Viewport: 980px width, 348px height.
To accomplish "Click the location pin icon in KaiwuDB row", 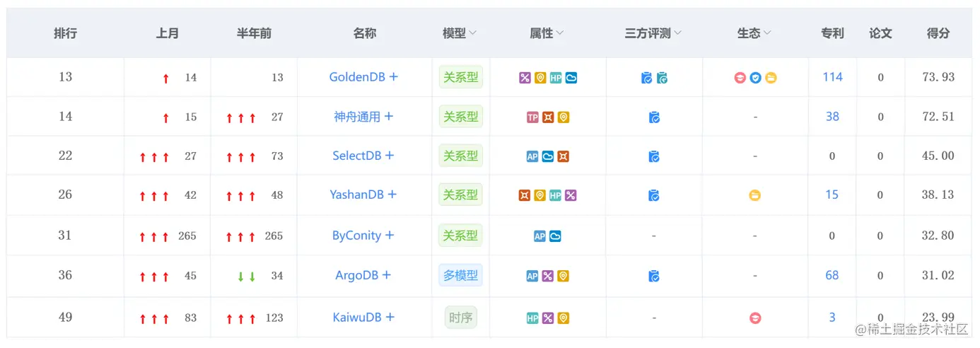I will coord(563,318).
